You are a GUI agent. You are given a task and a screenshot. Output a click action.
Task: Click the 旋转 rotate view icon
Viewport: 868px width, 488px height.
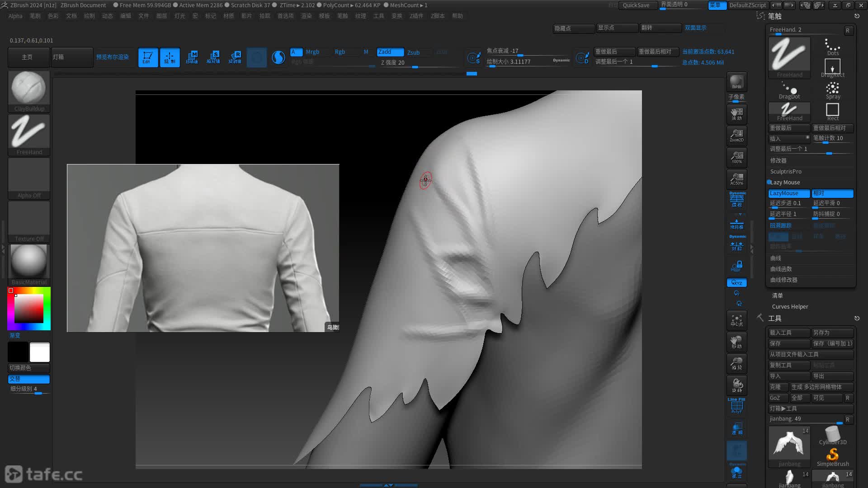click(736, 385)
